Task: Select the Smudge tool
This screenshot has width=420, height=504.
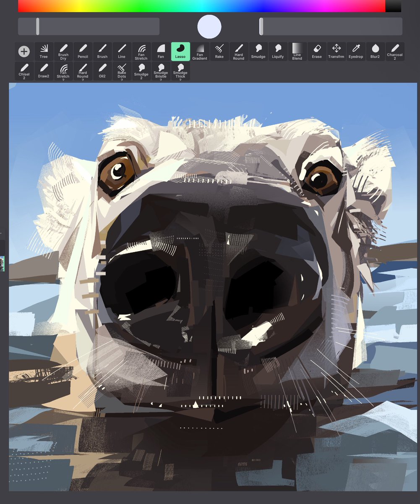Action: tap(258, 51)
